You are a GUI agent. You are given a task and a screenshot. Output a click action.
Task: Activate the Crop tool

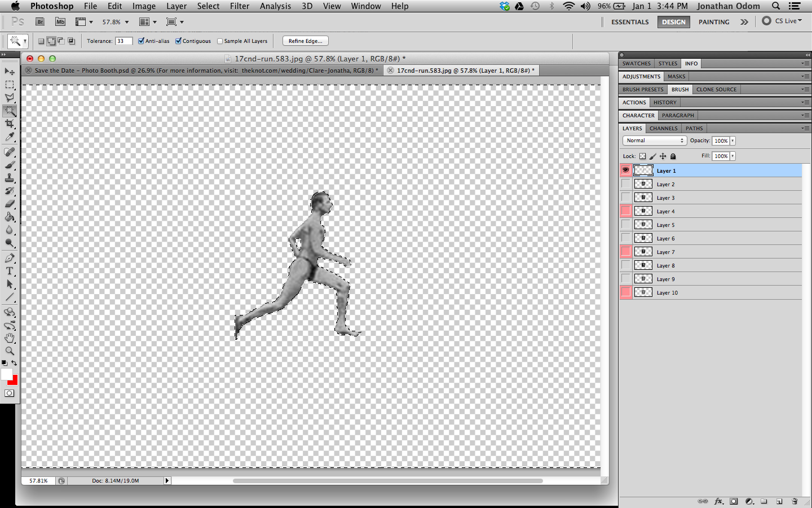coord(9,124)
